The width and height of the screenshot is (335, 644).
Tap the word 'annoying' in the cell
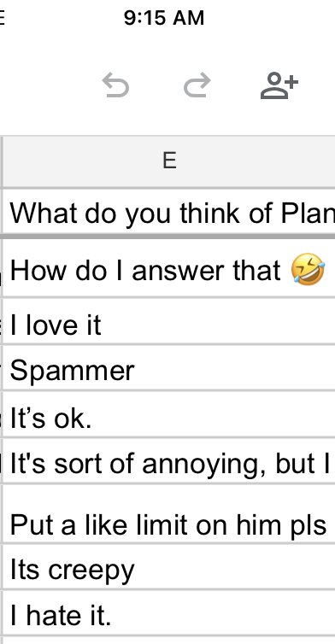[x=203, y=465]
